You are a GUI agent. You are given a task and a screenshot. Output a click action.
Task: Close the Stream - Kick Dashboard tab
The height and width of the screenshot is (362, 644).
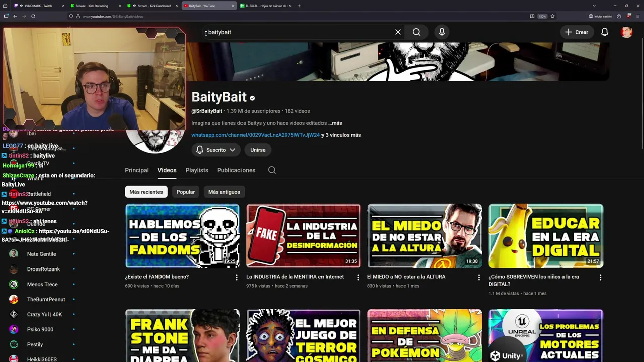(x=177, y=6)
